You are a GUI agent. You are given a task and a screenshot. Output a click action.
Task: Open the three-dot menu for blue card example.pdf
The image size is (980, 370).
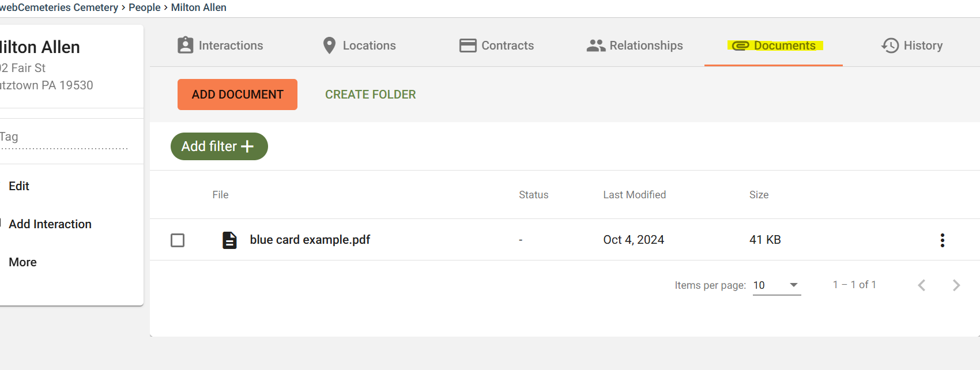(943, 240)
